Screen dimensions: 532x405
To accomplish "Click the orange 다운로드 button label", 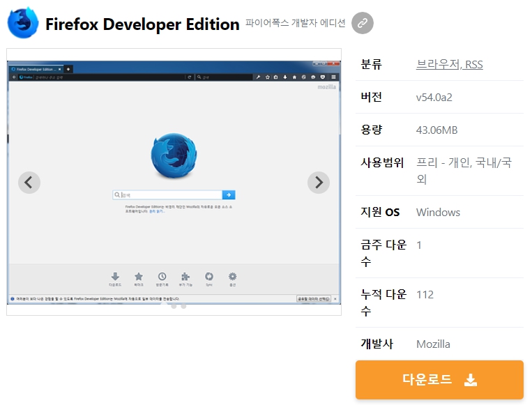I will (427, 379).
